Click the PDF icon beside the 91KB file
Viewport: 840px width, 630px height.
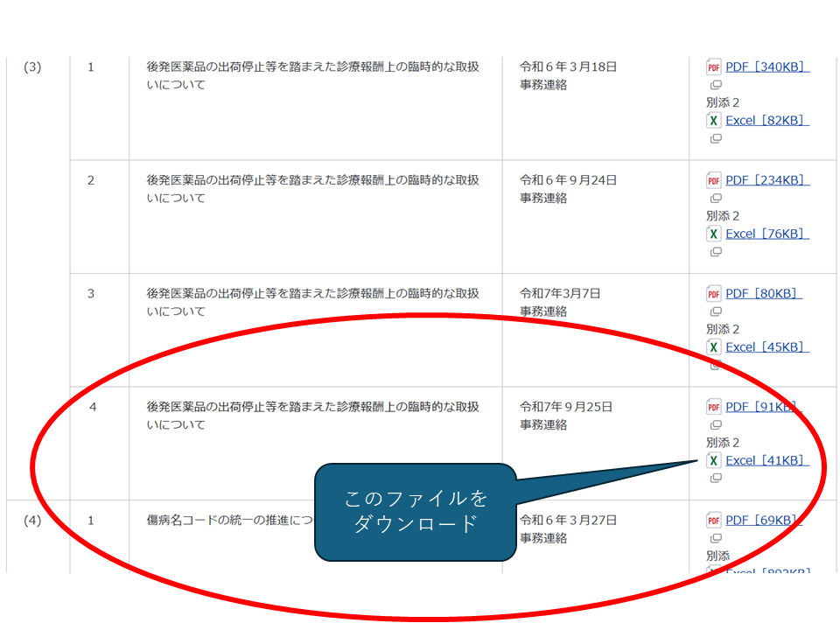click(x=713, y=407)
